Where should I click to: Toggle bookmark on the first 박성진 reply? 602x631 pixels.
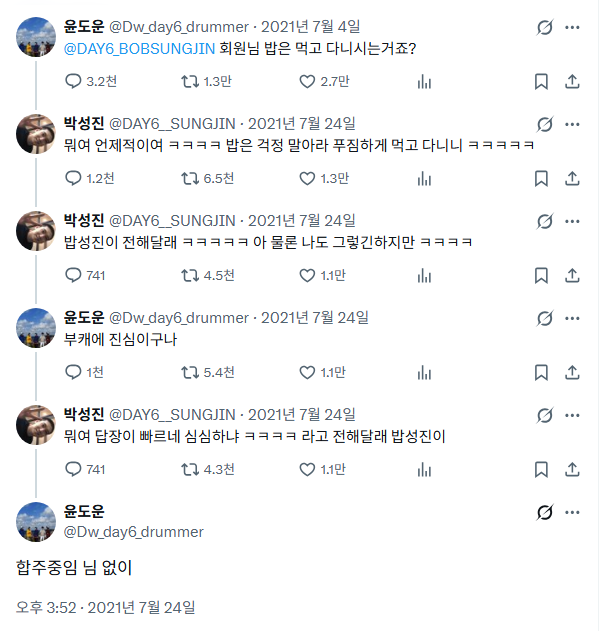click(x=541, y=179)
